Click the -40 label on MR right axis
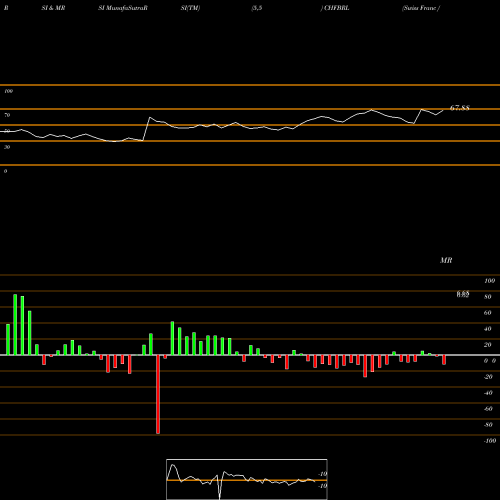Image resolution: width=500 pixels, height=500 pixels. point(488,393)
